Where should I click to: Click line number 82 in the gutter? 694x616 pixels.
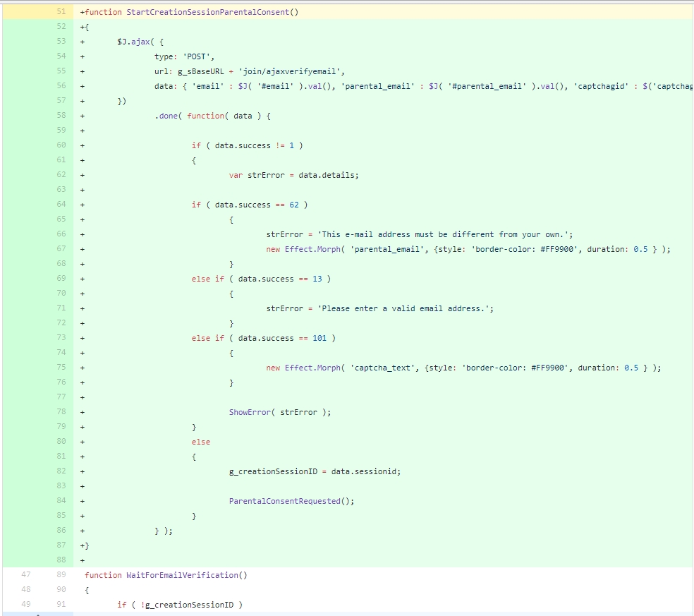click(61, 471)
